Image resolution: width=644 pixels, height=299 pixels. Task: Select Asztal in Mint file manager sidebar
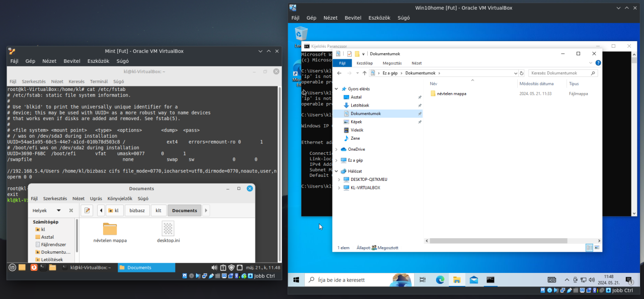[47, 237]
